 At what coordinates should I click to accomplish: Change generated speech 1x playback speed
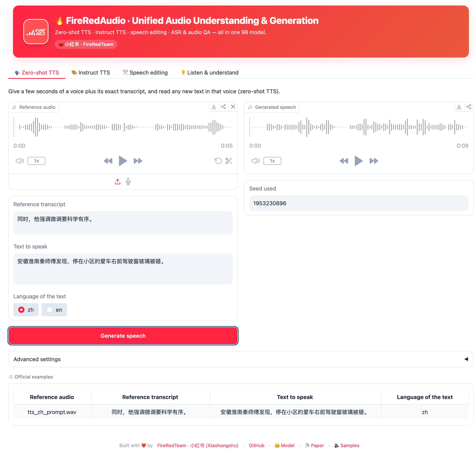click(x=272, y=161)
